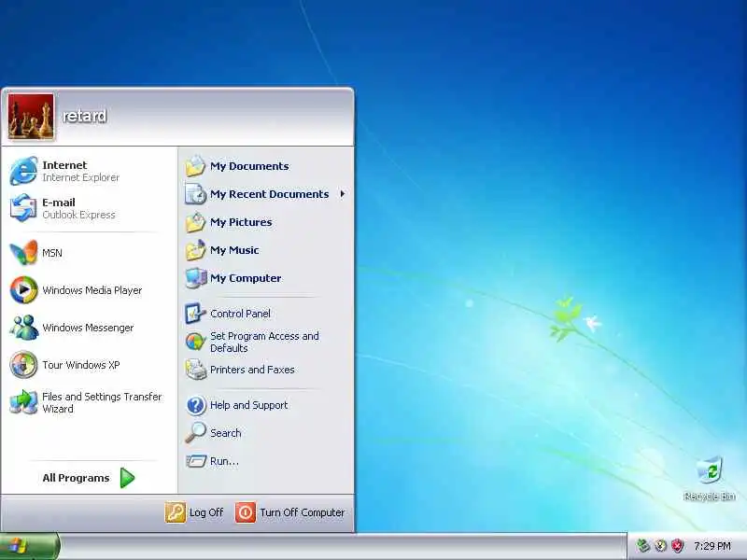The height and width of the screenshot is (560, 747).
Task: Click the chess pieces user account picture
Action: pyautogui.click(x=31, y=116)
